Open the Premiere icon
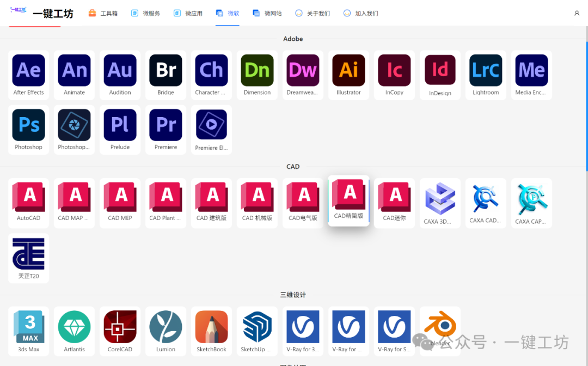 point(166,130)
